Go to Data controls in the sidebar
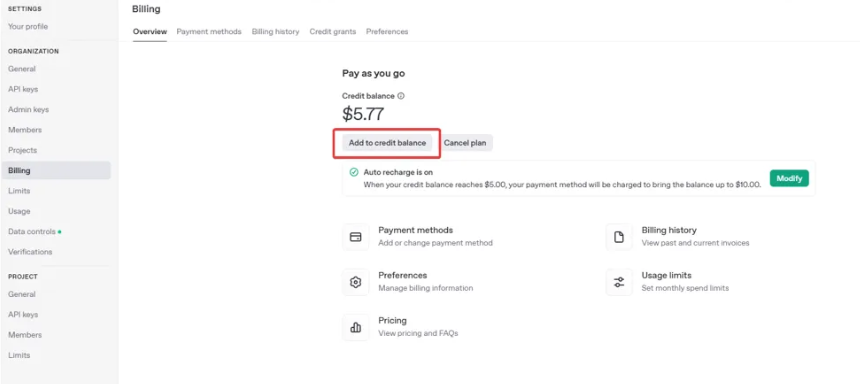 (32, 231)
